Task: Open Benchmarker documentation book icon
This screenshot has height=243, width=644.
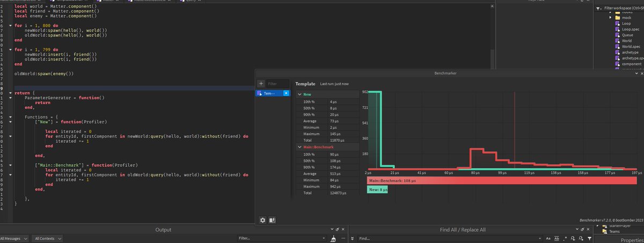Action: click(x=272, y=220)
